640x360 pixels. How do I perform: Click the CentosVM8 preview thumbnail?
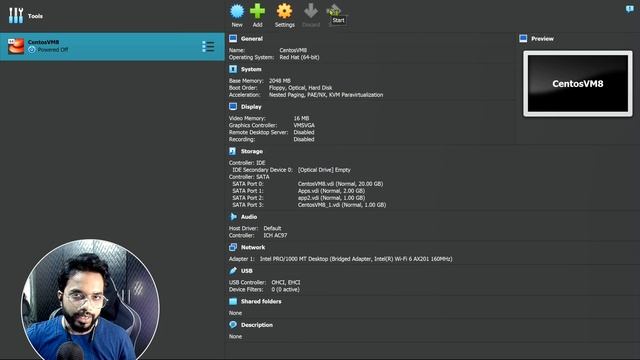pyautogui.click(x=578, y=84)
